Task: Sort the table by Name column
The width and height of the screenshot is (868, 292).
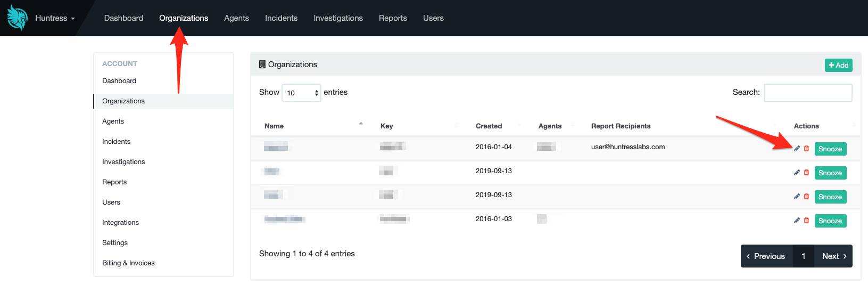Action: click(274, 126)
